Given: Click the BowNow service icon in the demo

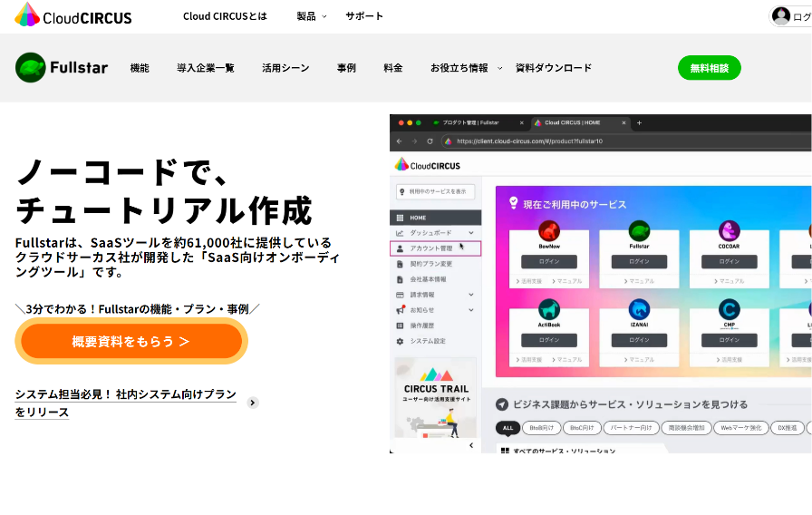Looking at the screenshot, I should coord(548,230).
